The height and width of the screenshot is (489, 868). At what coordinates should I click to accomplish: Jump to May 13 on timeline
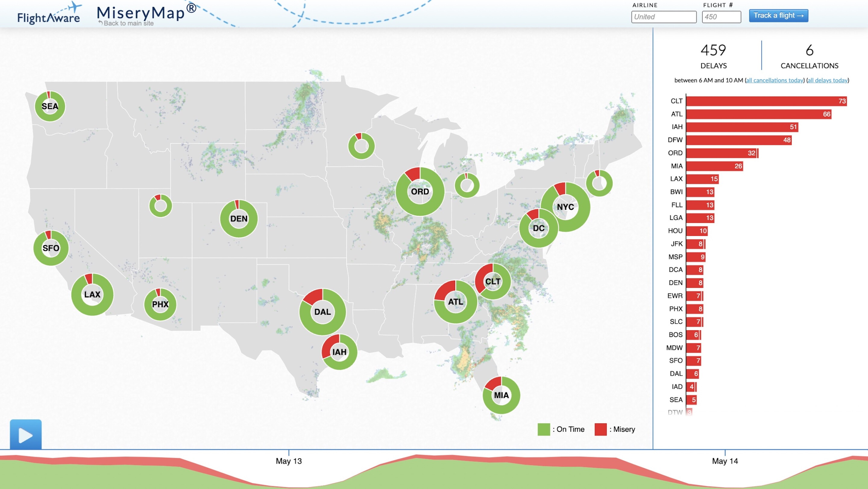coord(289,461)
